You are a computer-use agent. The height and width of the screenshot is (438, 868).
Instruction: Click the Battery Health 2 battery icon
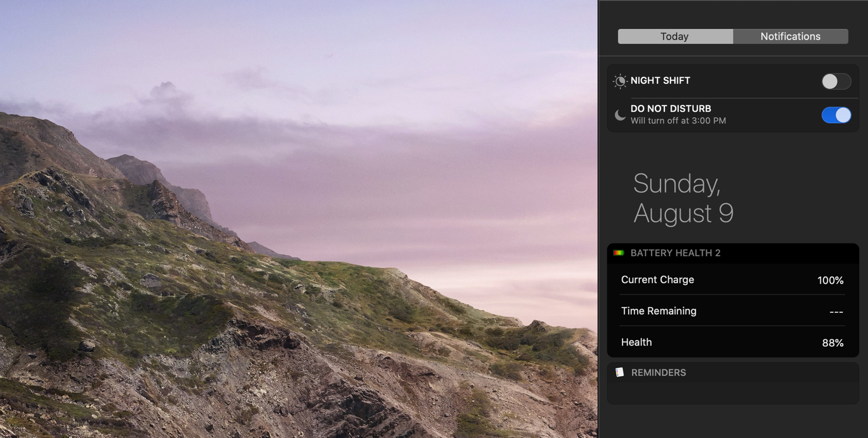point(619,253)
